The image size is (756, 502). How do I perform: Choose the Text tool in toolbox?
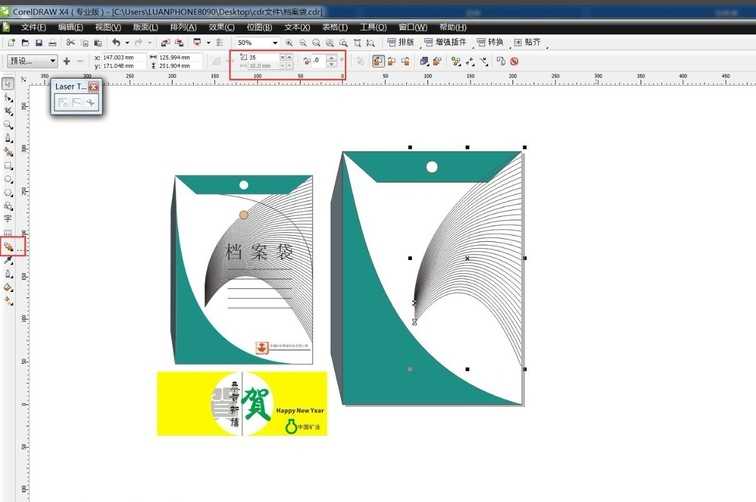pyautogui.click(x=8, y=218)
